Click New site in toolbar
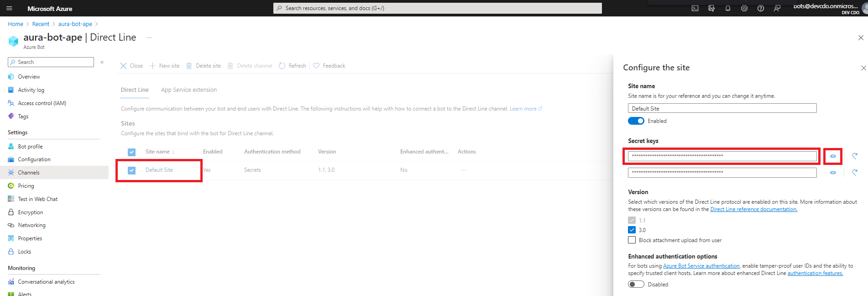This screenshot has height=296, width=868. click(165, 66)
